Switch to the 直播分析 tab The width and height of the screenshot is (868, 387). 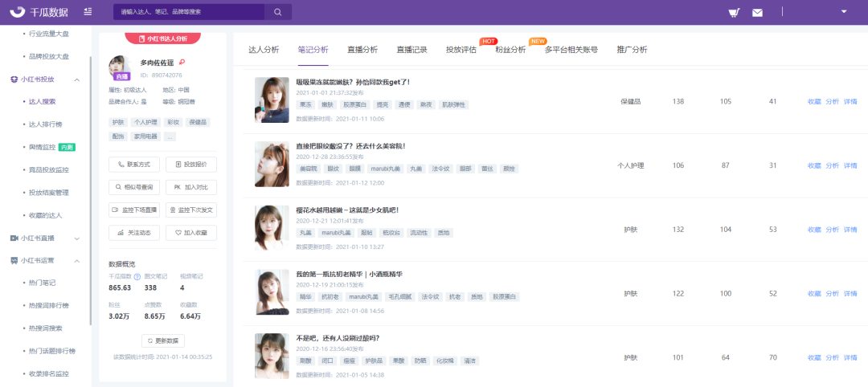(x=362, y=49)
